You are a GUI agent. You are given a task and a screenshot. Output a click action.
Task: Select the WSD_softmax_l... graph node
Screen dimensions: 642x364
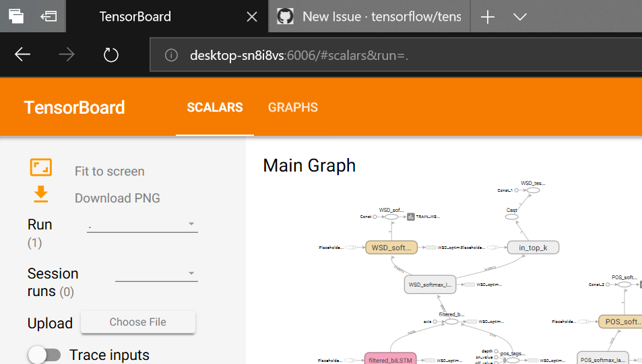tap(430, 284)
